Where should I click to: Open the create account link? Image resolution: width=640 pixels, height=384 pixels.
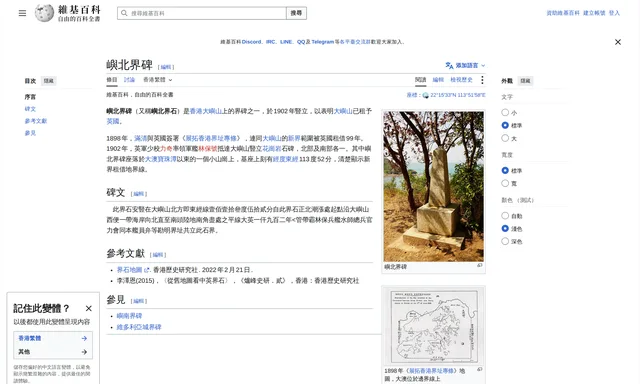(594, 13)
